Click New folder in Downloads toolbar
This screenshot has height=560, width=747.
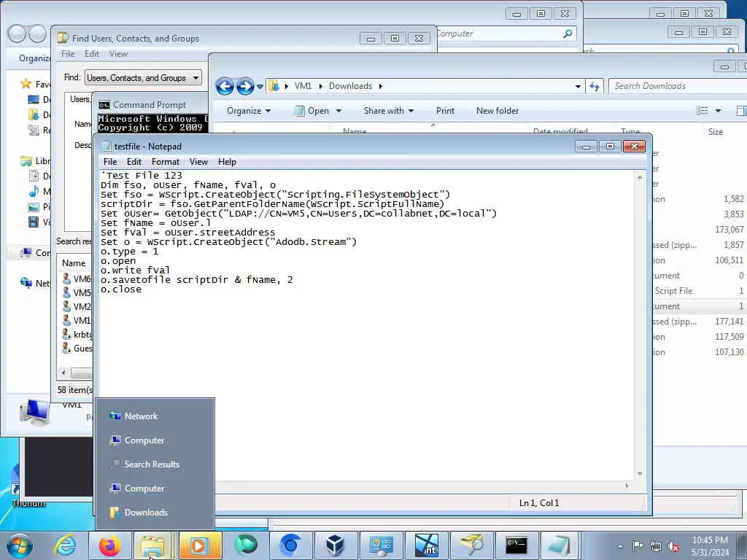(x=498, y=111)
